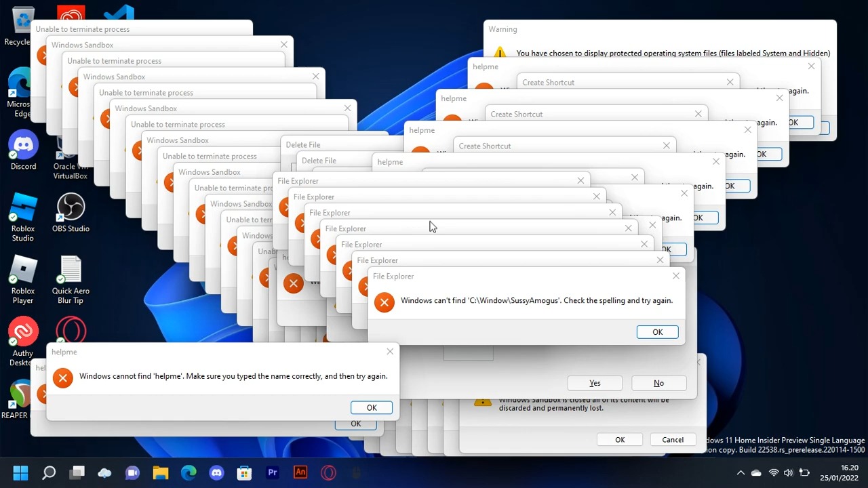Open Opera browser from the taskbar

click(x=328, y=472)
